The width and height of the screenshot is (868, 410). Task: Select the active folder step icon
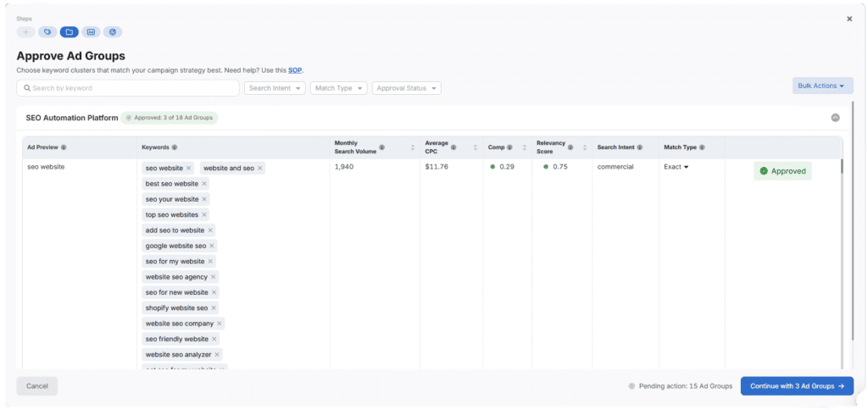point(70,32)
